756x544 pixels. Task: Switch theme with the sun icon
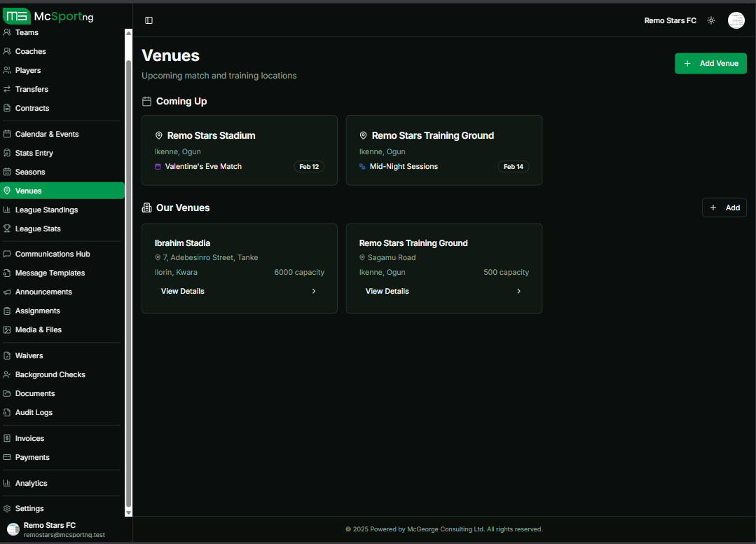711,20
